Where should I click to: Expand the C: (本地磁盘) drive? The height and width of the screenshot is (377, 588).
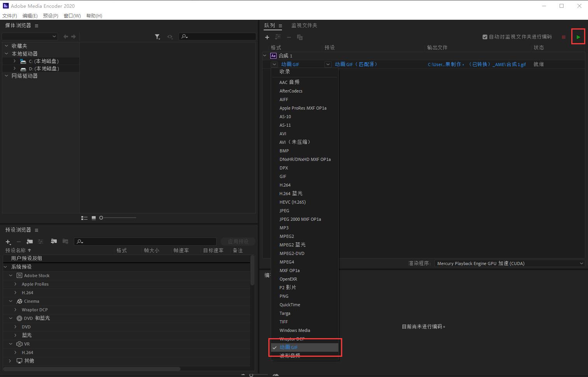pos(14,61)
